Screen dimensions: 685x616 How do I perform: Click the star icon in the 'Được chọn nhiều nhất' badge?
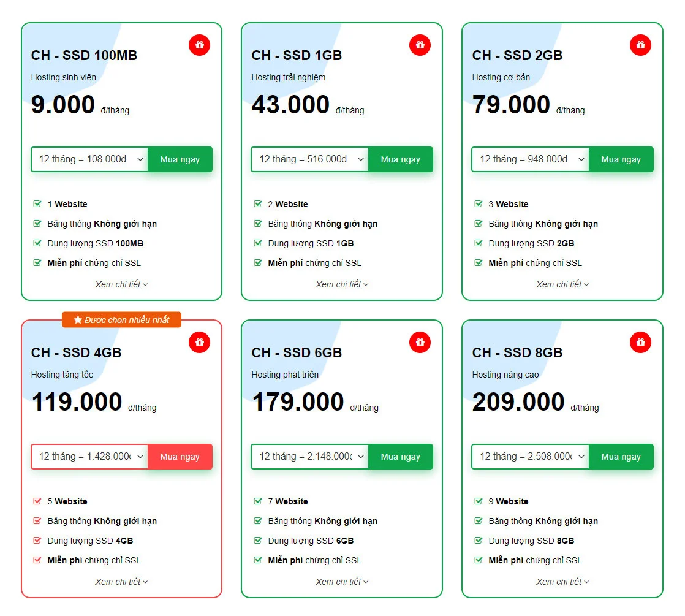(x=78, y=320)
